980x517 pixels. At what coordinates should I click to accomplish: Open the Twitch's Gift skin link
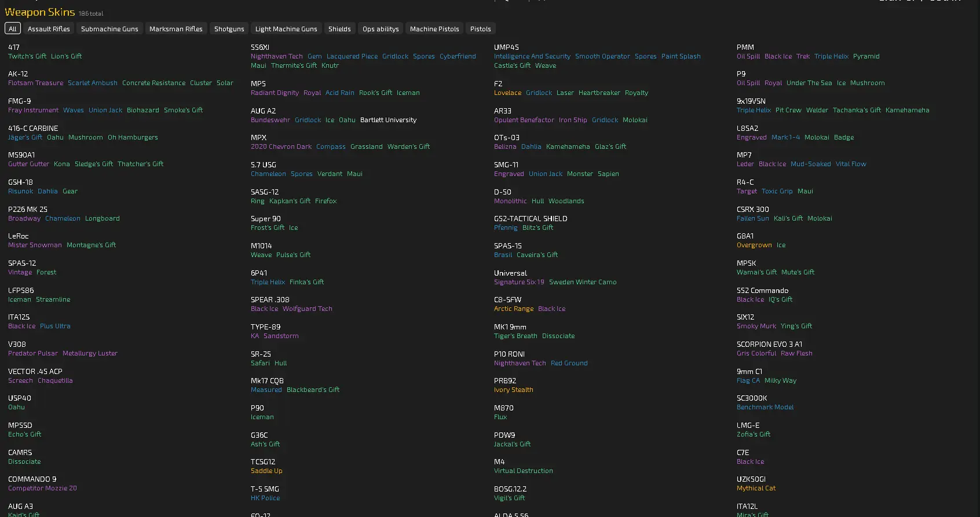(27, 56)
